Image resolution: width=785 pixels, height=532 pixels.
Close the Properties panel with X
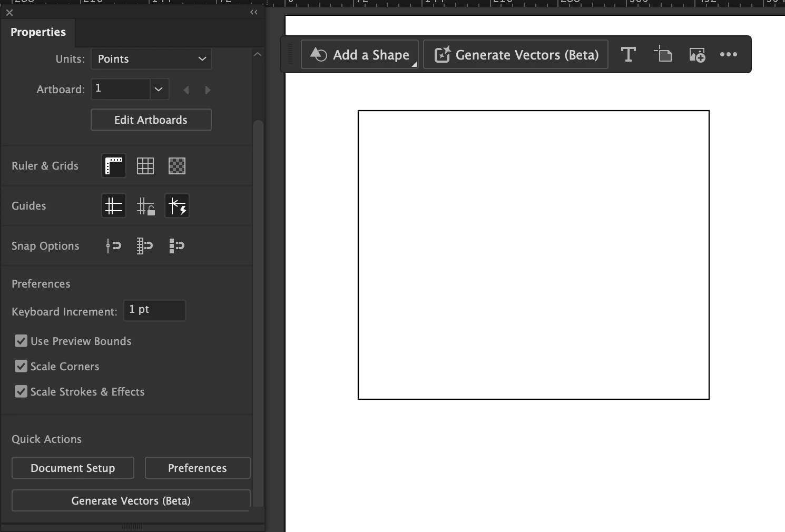point(9,13)
